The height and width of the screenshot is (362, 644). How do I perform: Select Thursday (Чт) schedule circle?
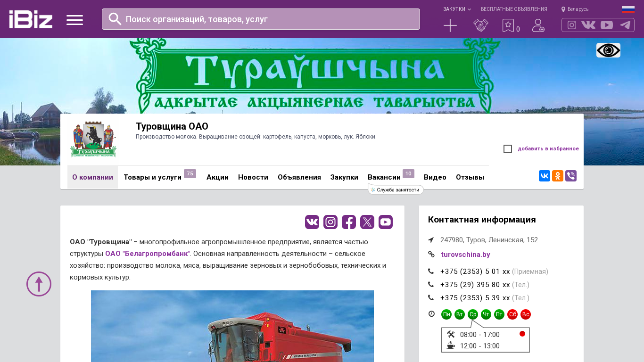pos(486,314)
